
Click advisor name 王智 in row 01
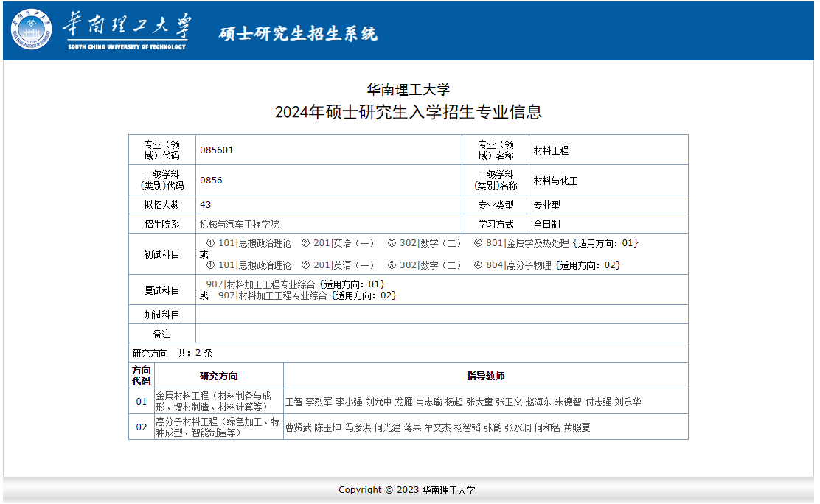pyautogui.click(x=294, y=402)
